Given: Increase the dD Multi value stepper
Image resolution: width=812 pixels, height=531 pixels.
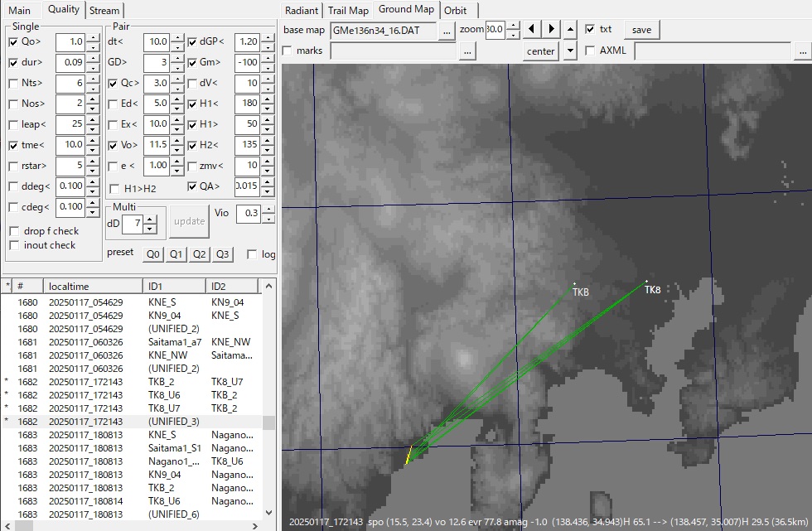Looking at the screenshot, I should pos(150,219).
